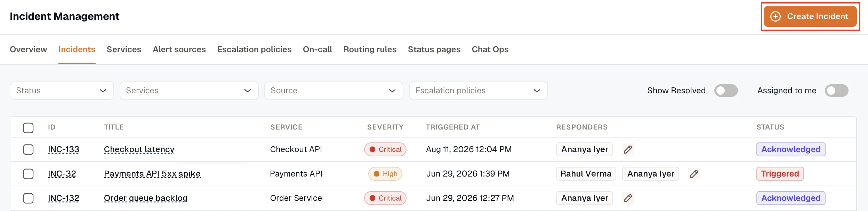Open the Payments API 5xx spike incident
Image resolution: width=868 pixels, height=211 pixels.
pos(152,174)
